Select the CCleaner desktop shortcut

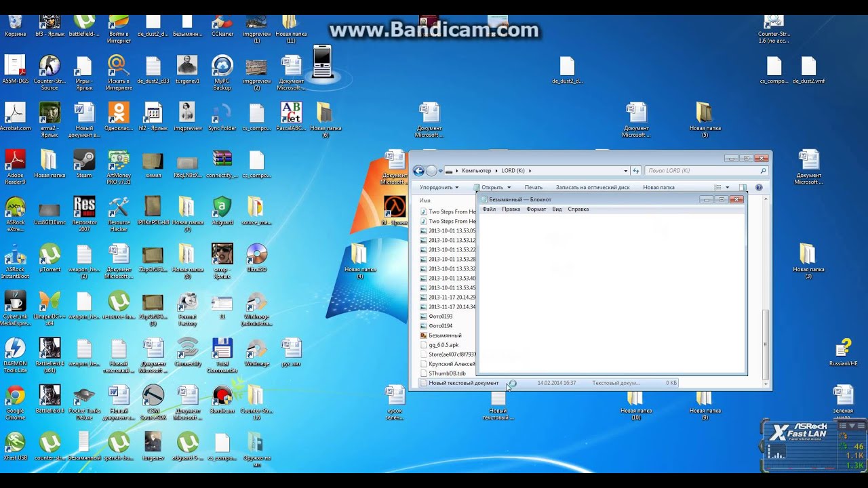222,26
